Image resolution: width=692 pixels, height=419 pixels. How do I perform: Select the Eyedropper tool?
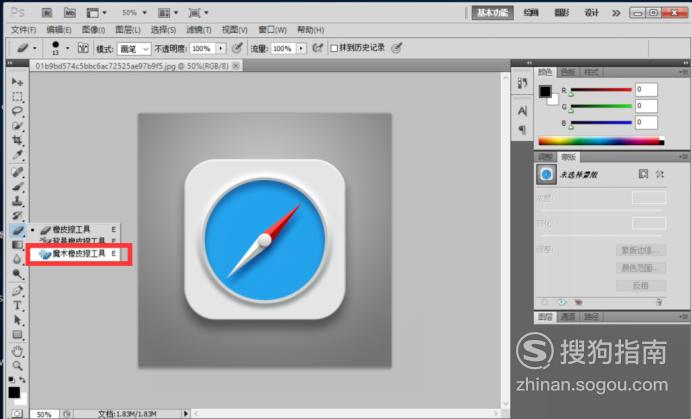point(17,155)
